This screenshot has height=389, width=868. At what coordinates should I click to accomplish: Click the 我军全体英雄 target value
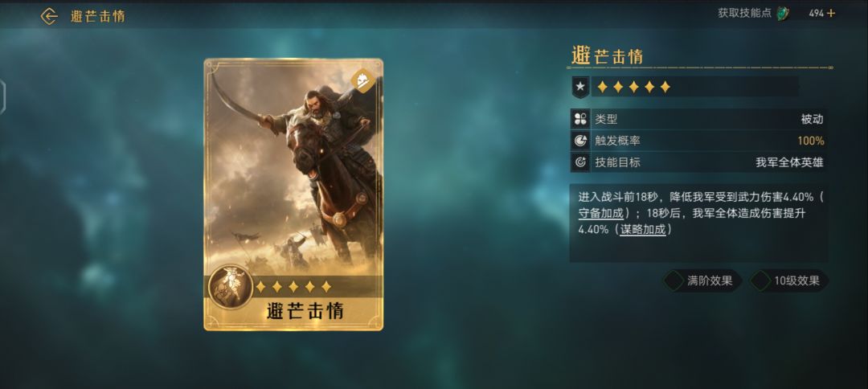[x=789, y=162]
